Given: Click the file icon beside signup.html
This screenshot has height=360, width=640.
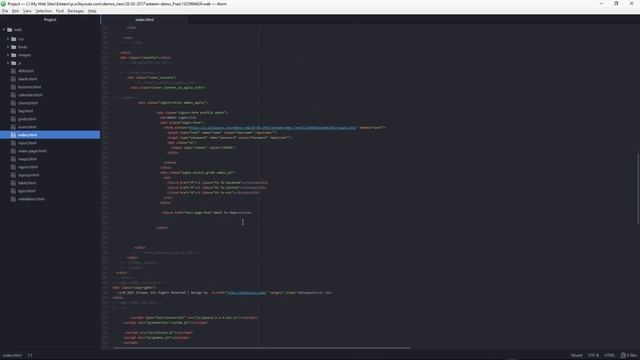Looking at the screenshot, I should (13, 175).
